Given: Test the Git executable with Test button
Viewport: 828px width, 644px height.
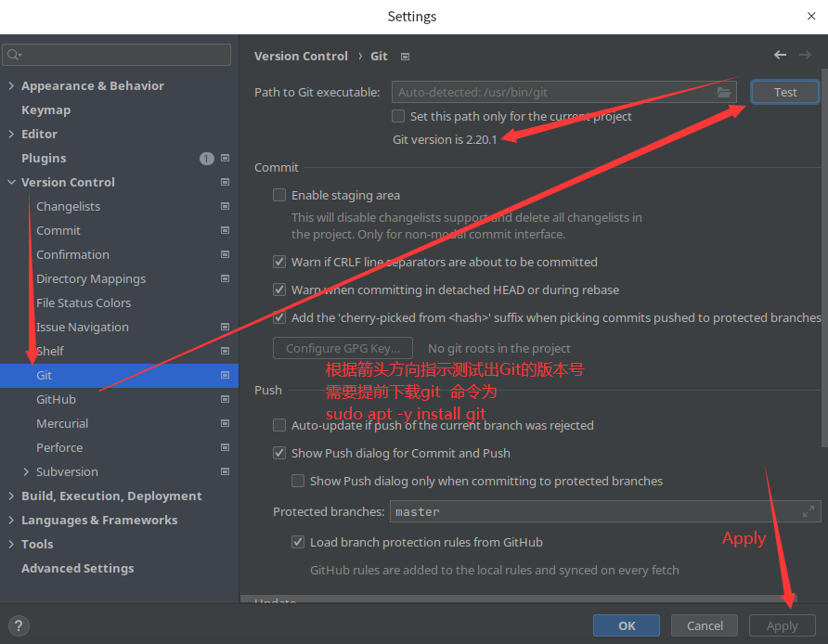Looking at the screenshot, I should tap(784, 93).
